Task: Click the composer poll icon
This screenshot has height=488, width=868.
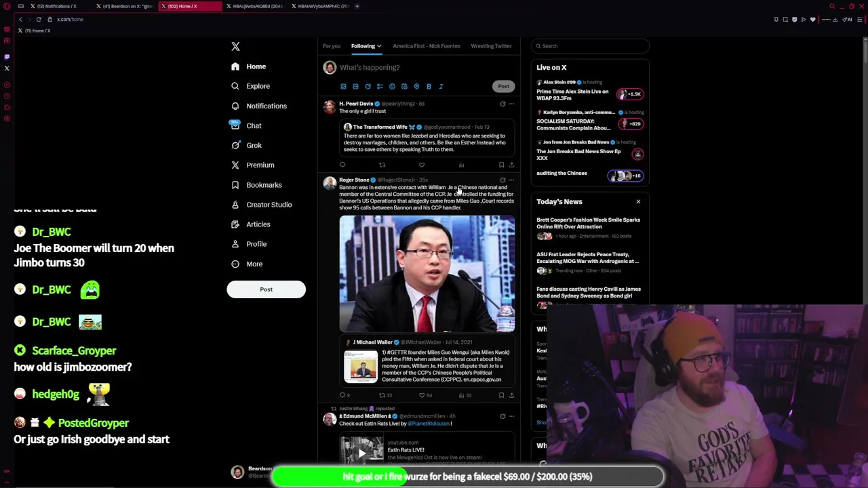Action: tap(380, 87)
